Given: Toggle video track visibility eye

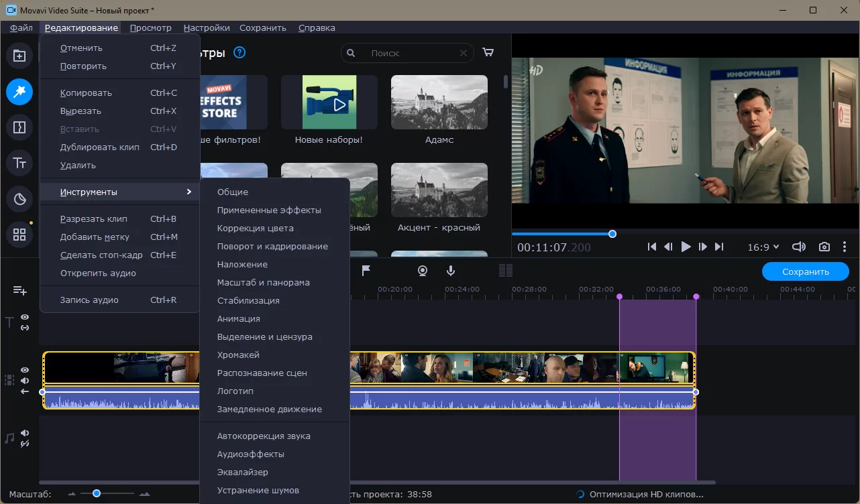Looking at the screenshot, I should point(25,370).
